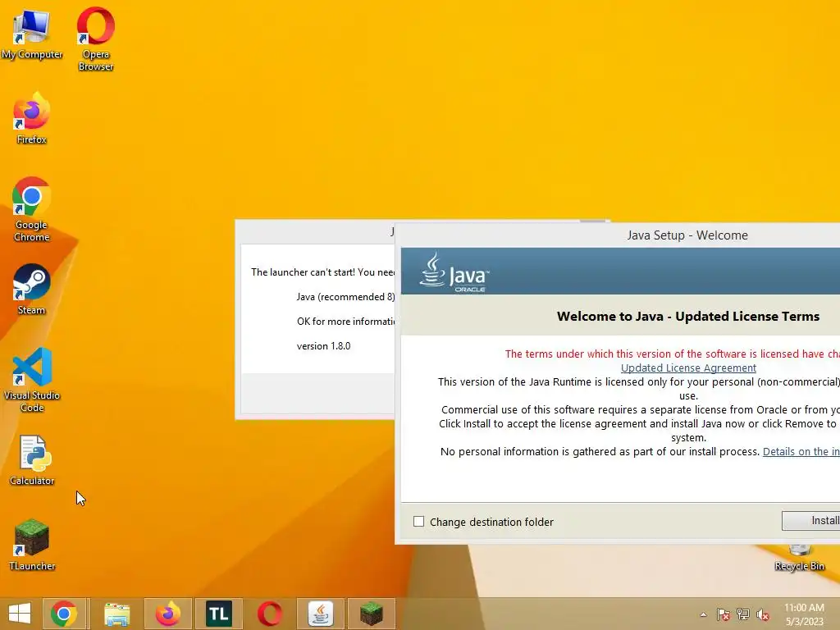Click 'Java (recommended 8)' text in launcher dialog
Image resolution: width=840 pixels, height=630 pixels.
click(x=345, y=297)
